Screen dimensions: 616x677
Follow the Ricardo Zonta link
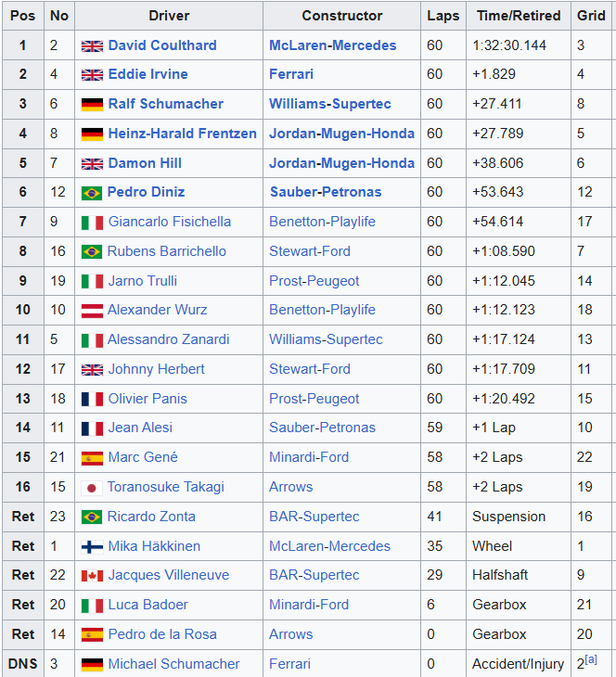[x=151, y=517]
